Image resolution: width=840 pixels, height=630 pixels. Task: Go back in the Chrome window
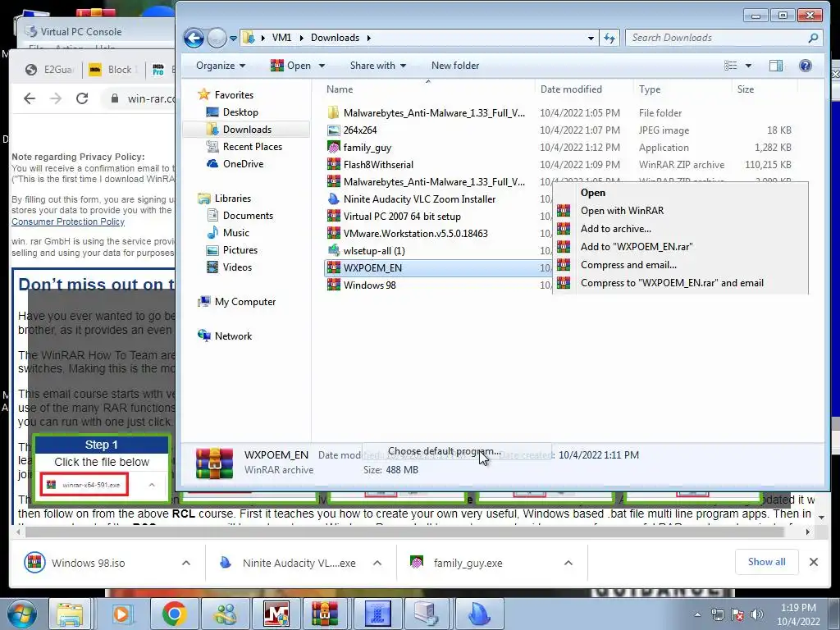(30, 98)
